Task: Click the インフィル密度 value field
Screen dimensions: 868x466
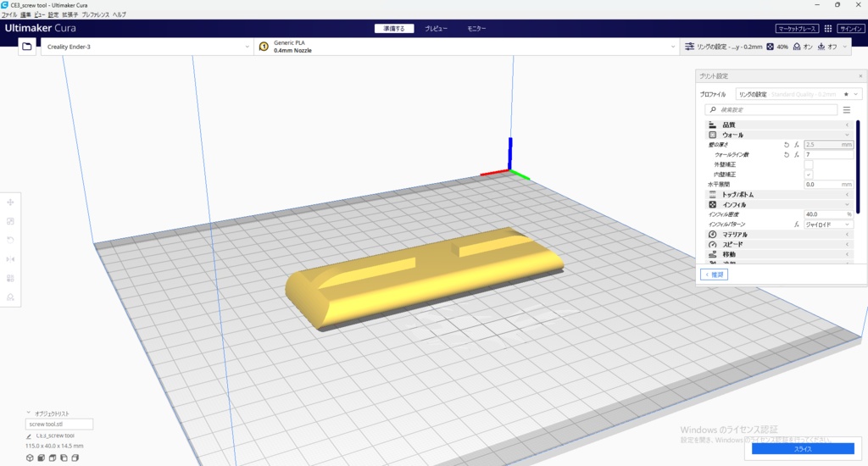Action: tap(829, 214)
